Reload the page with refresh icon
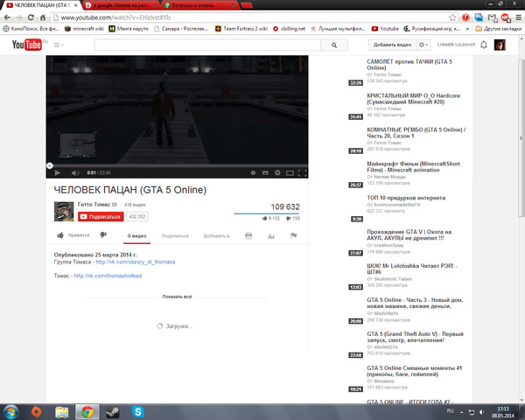The height and width of the screenshot is (420, 525). (31, 17)
